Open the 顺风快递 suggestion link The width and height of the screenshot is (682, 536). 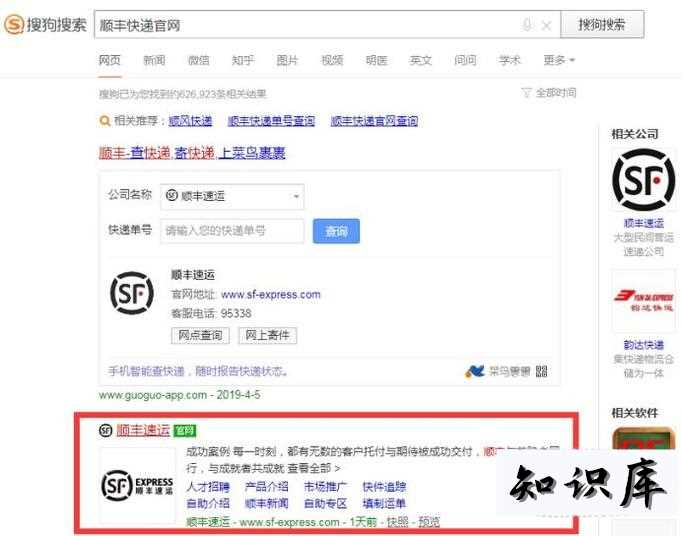pyautogui.click(x=190, y=121)
